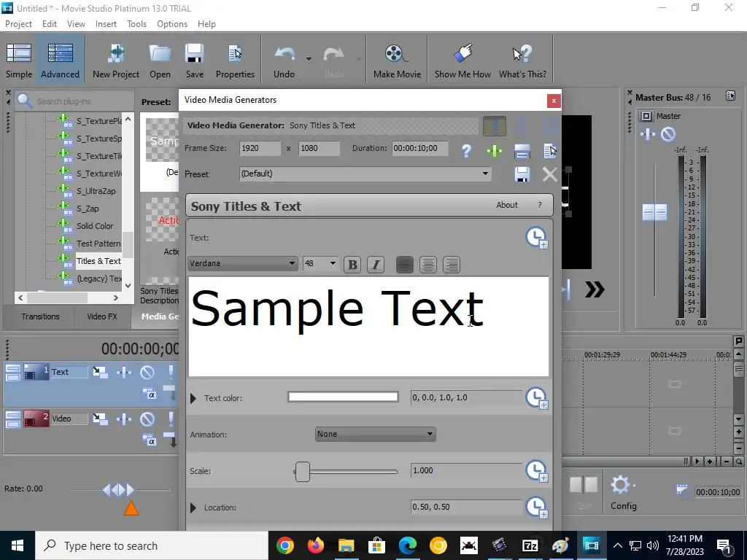Align text right
This screenshot has height=560, width=747.
451,265
